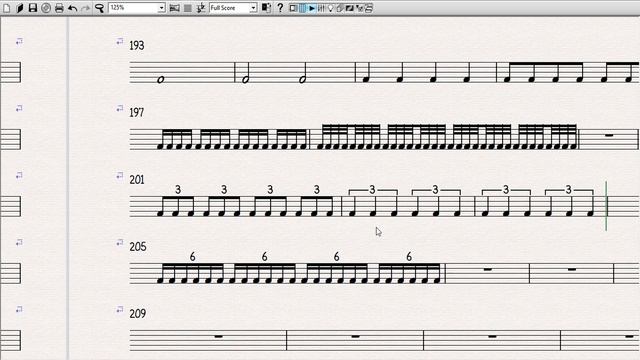Open the Full Score parts dropdown
Viewport: 640px width, 360px height.
click(x=253, y=8)
